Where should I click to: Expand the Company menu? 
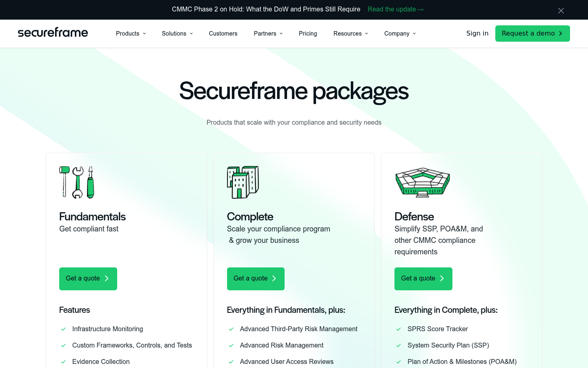coord(400,34)
